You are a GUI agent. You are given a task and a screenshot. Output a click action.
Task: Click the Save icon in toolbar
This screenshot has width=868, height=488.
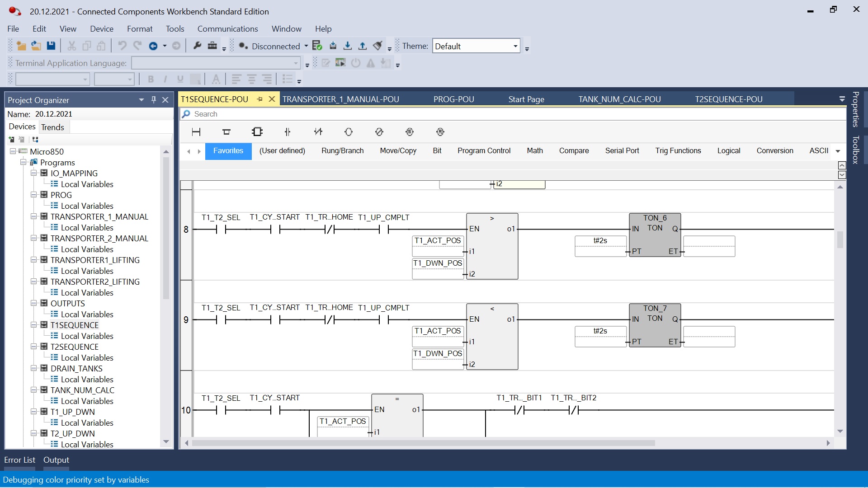(x=51, y=46)
